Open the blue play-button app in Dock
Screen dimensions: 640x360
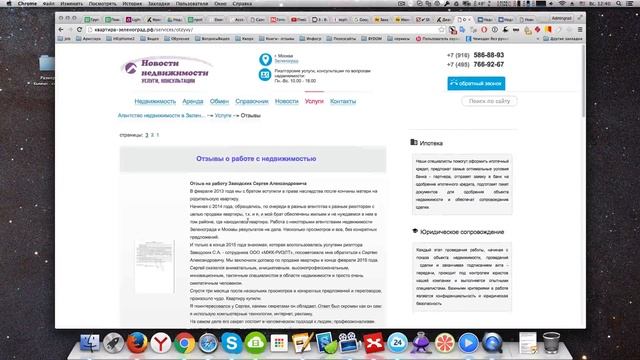click(x=468, y=343)
